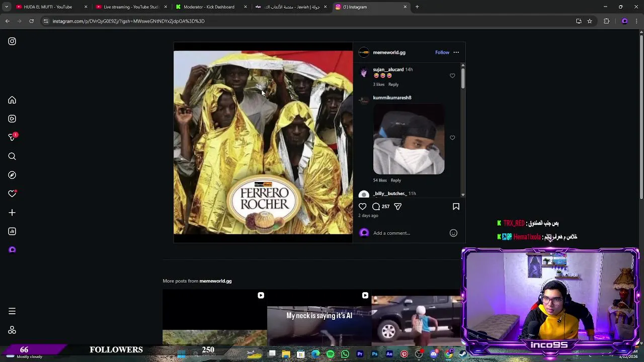Open 'My neck is saying it's AI' reel
The image size is (644, 362).
coord(319,318)
